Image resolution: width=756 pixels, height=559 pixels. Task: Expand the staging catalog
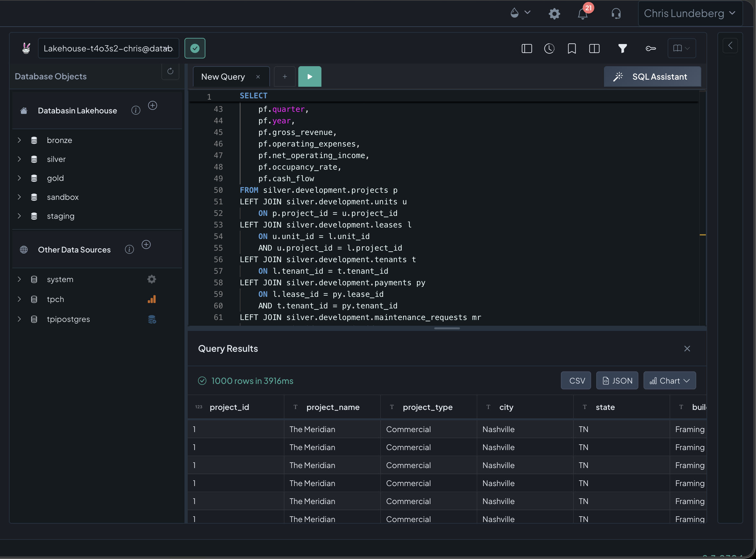pos(19,216)
